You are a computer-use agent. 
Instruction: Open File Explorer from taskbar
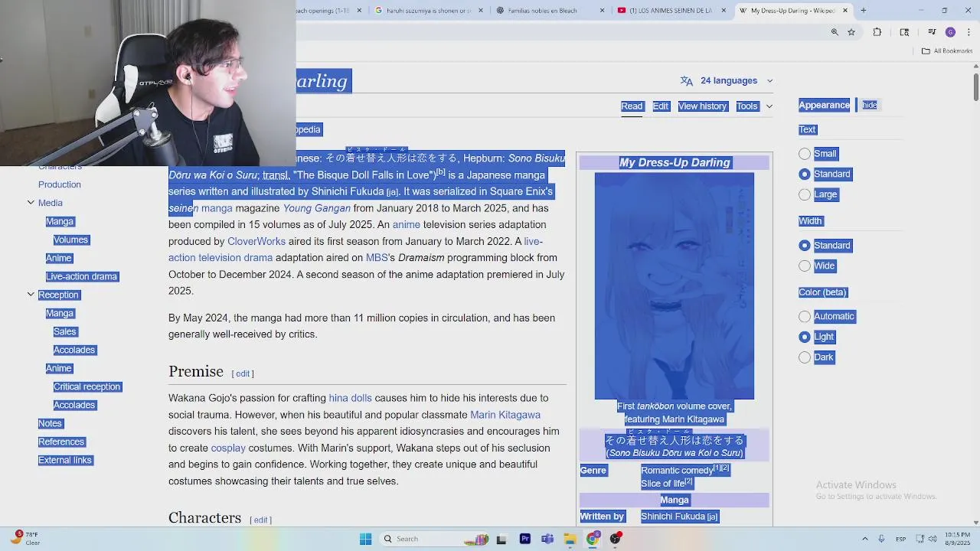(x=570, y=539)
